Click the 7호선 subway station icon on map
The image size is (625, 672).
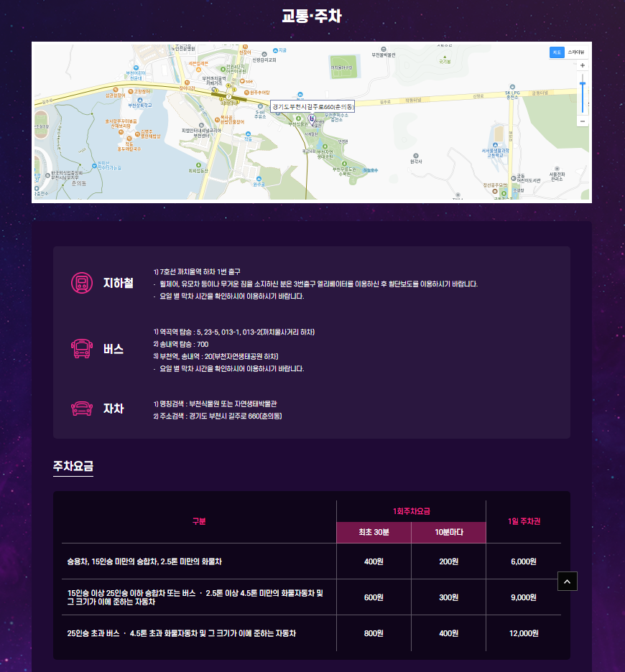coord(229,96)
